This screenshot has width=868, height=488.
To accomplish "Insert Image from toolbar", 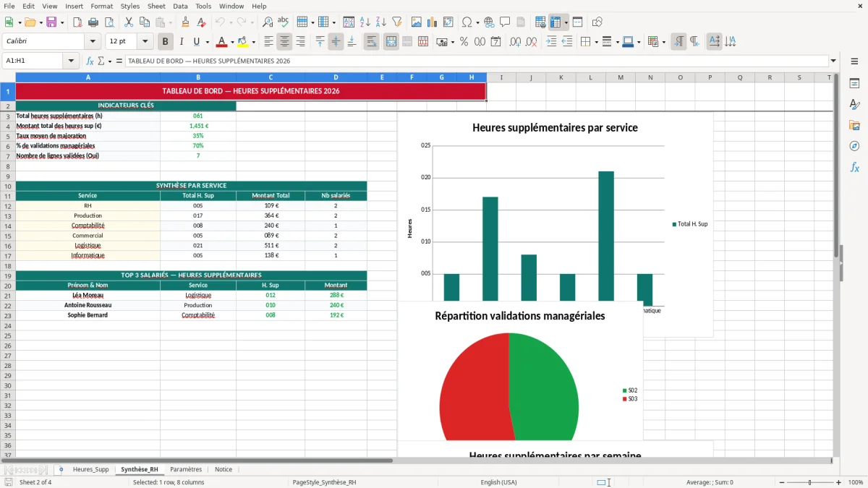I will coord(417,22).
